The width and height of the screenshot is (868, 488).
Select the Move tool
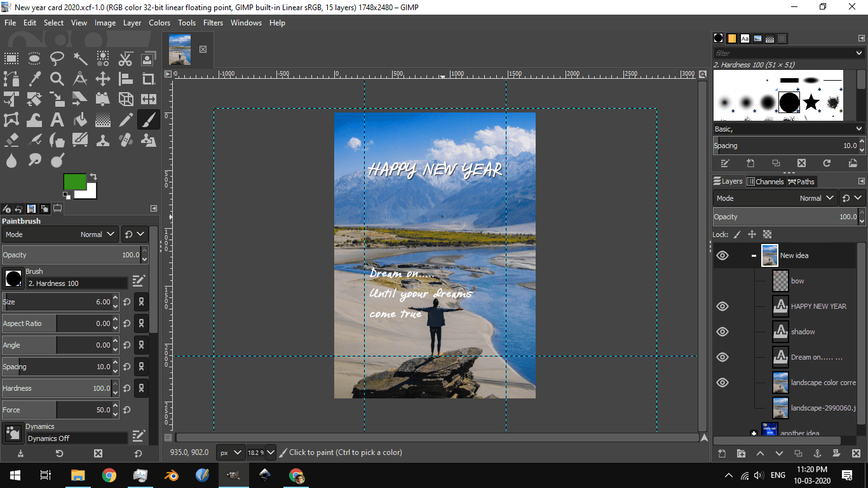[x=103, y=79]
